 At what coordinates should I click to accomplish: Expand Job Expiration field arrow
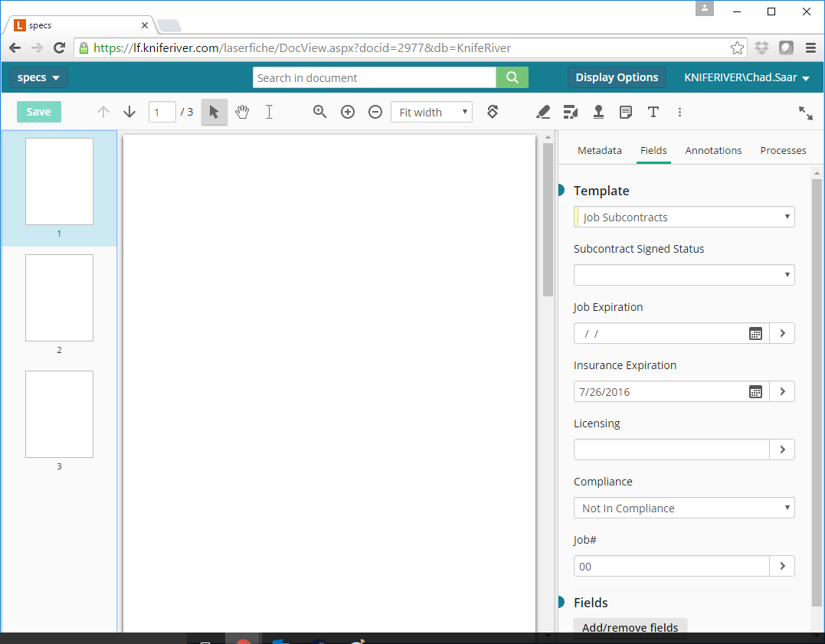point(782,333)
